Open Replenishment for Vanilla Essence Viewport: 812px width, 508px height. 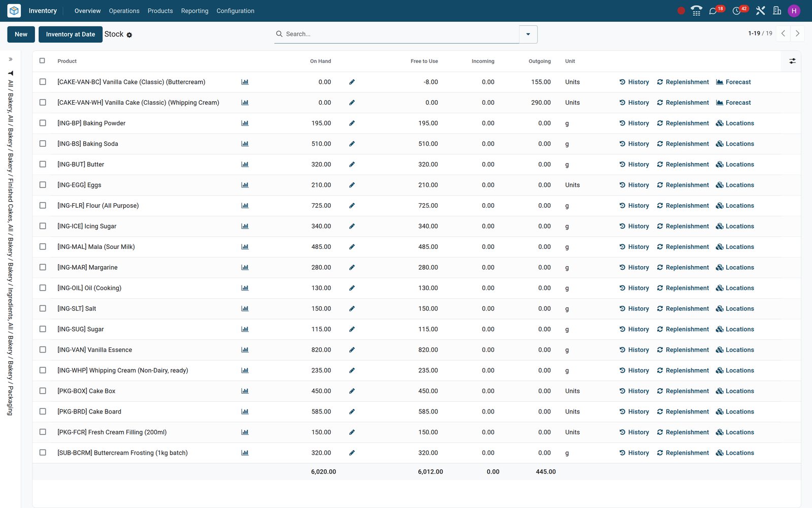tap(683, 350)
